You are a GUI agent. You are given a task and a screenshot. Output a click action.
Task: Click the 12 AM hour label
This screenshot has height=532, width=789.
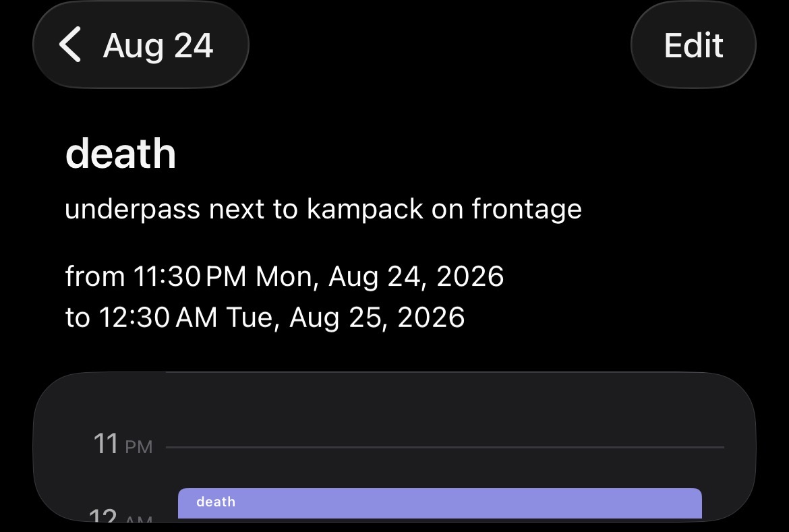coord(121,515)
